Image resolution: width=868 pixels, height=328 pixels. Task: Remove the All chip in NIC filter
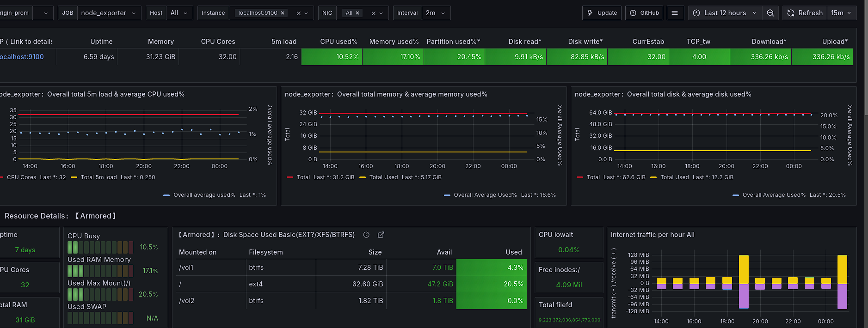coord(357,13)
